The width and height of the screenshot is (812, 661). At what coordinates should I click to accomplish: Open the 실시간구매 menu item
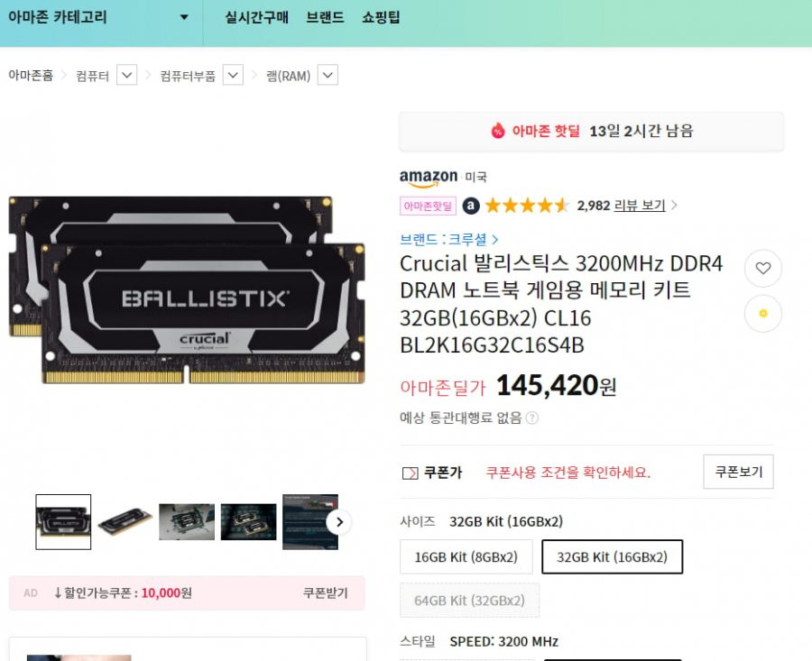(x=256, y=17)
